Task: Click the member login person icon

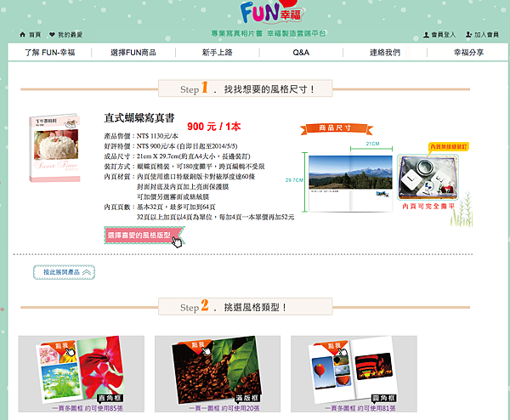Action: pyautogui.click(x=426, y=35)
